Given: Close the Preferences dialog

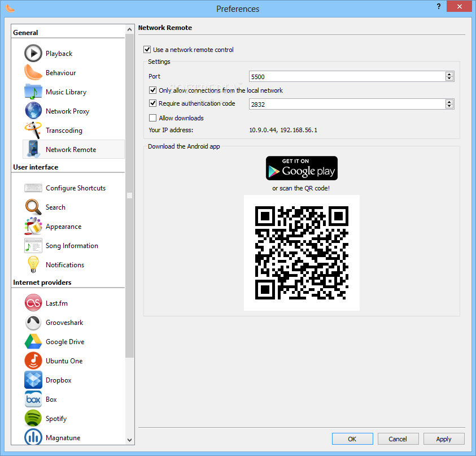Looking at the screenshot, I should 459,6.
